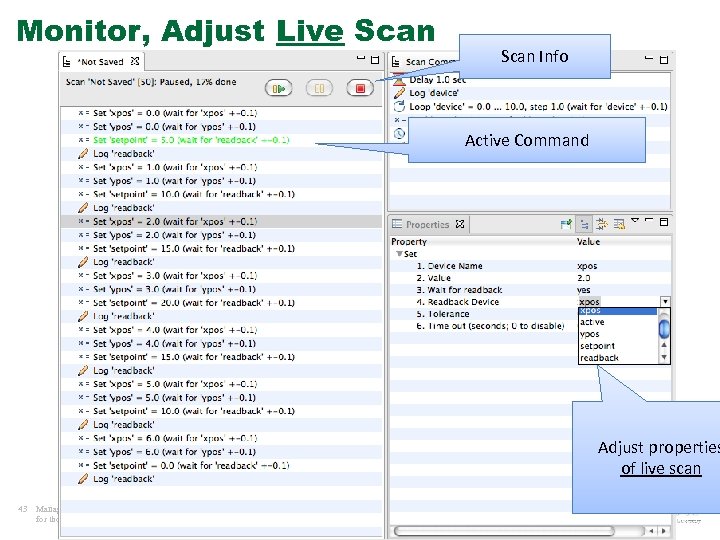Click pencil icon of the last Log 'readback'
This screenshot has width=720, height=540.
(83, 478)
